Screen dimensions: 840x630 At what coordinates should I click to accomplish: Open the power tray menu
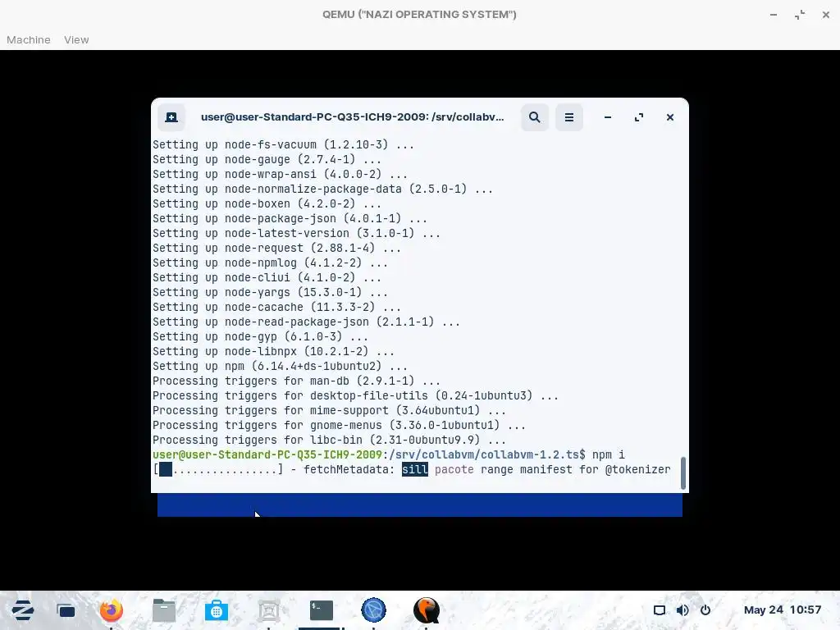click(705, 610)
